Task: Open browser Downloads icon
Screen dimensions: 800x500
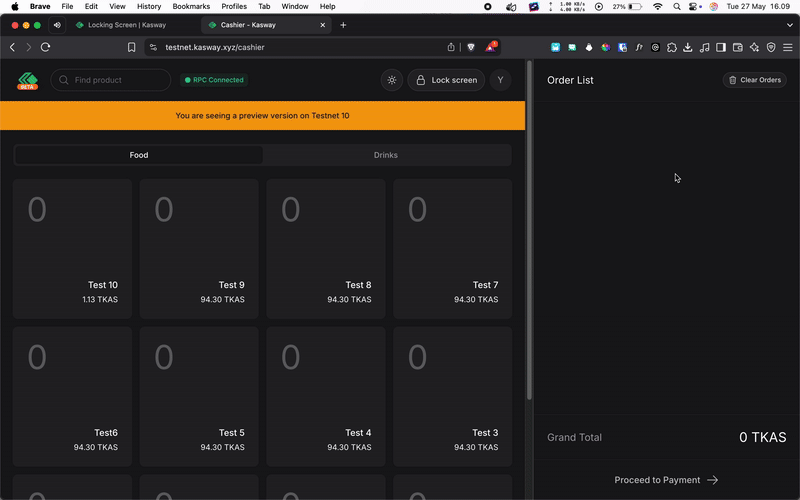Action: [688, 47]
